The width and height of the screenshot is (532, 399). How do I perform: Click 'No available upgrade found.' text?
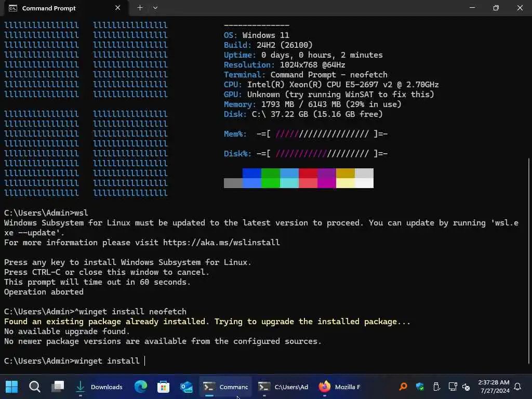tap(67, 331)
